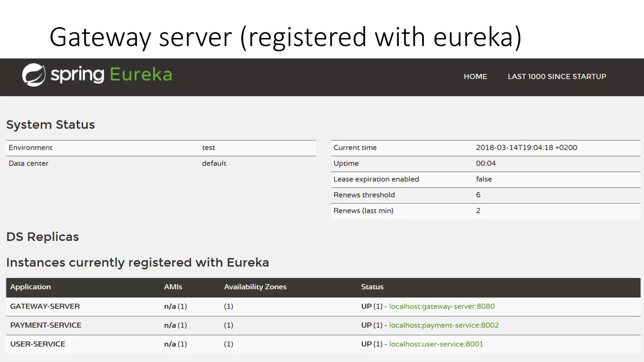This screenshot has width=644, height=362.
Task: Select the data center value default
Action: [214, 163]
